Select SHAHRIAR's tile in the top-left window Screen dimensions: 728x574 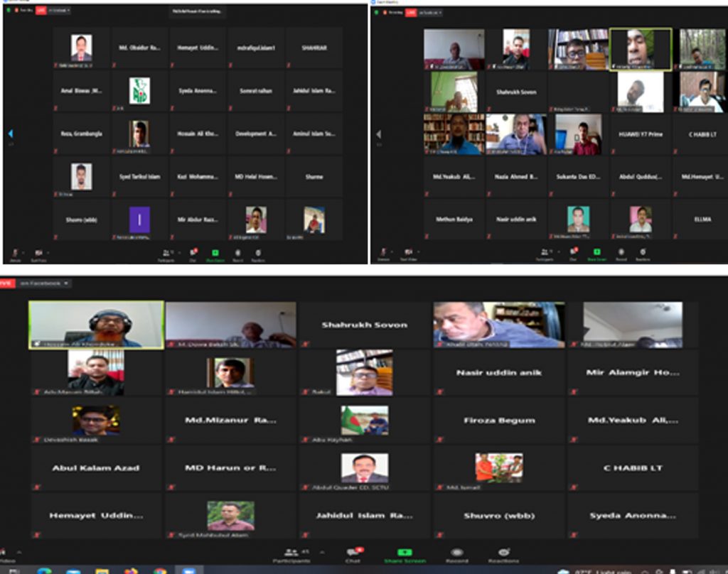pos(314,48)
